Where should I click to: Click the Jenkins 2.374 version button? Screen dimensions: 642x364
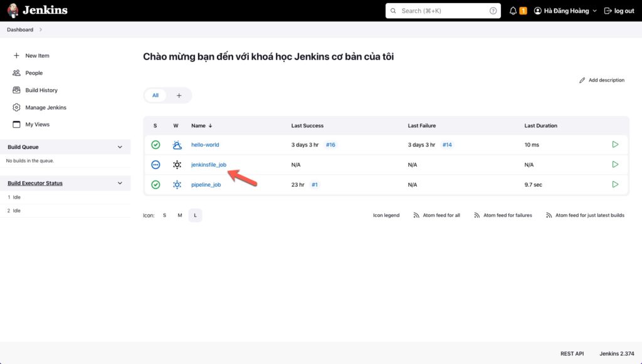click(x=617, y=353)
